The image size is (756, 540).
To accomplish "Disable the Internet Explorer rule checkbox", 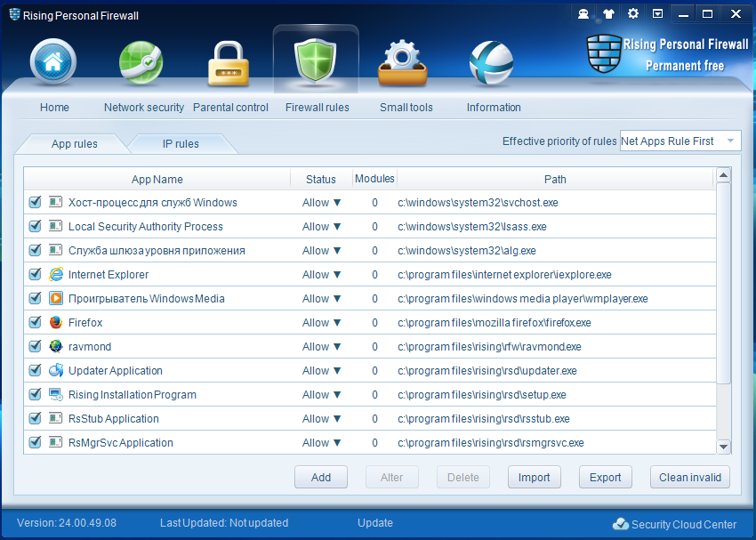I will coord(35,274).
